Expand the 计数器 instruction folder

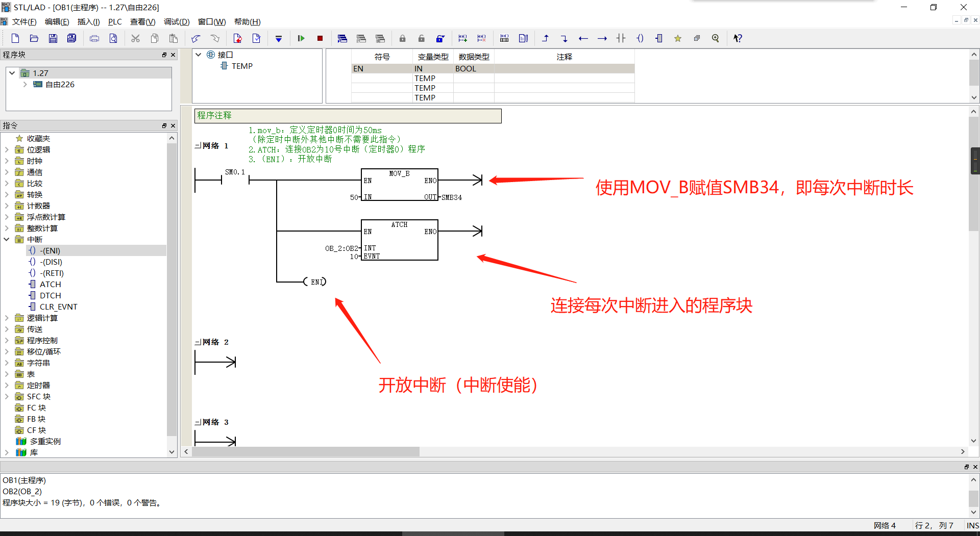pos(7,206)
